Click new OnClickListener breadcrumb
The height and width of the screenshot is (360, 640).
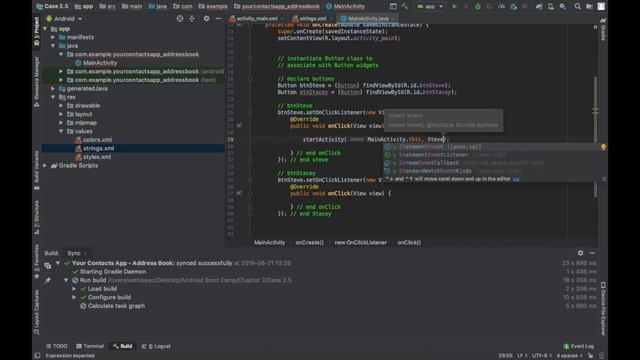pyautogui.click(x=361, y=242)
